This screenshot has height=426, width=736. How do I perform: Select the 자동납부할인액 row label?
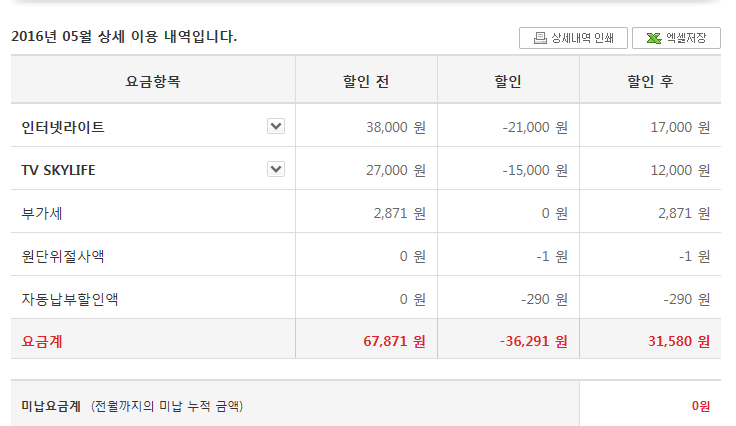point(69,299)
